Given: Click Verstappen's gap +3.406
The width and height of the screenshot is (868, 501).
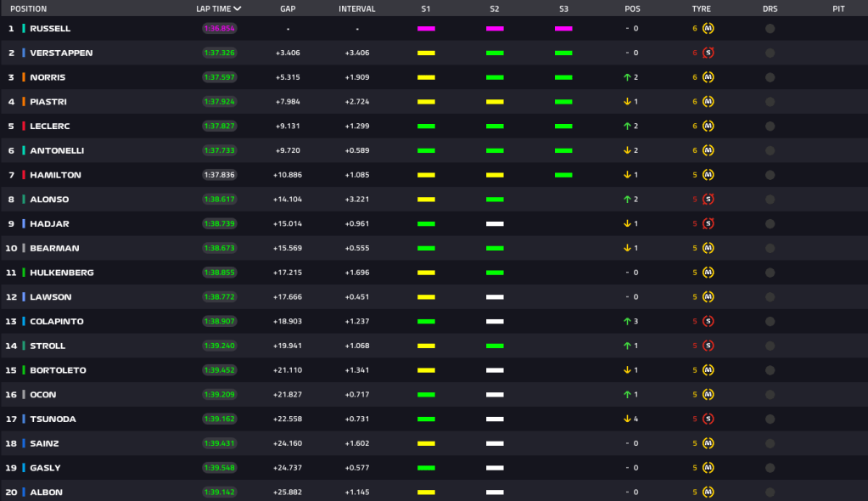Looking at the screenshot, I should click(x=288, y=53).
